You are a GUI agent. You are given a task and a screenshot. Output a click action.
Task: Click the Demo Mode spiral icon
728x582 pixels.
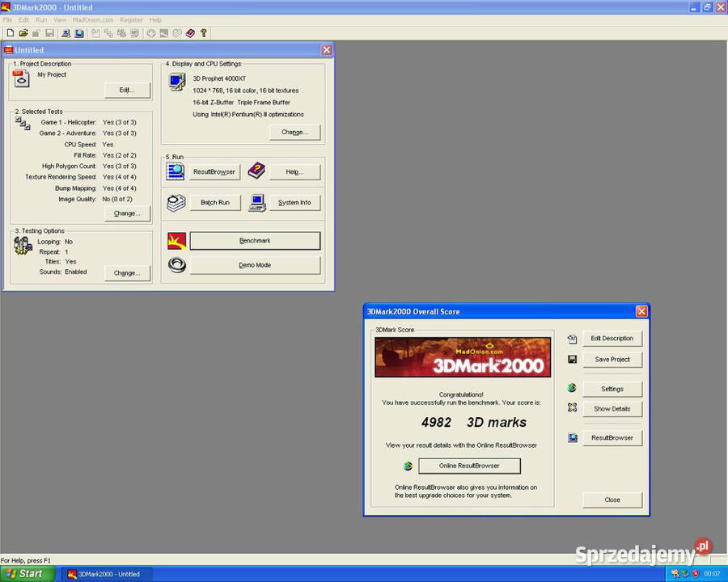click(177, 264)
